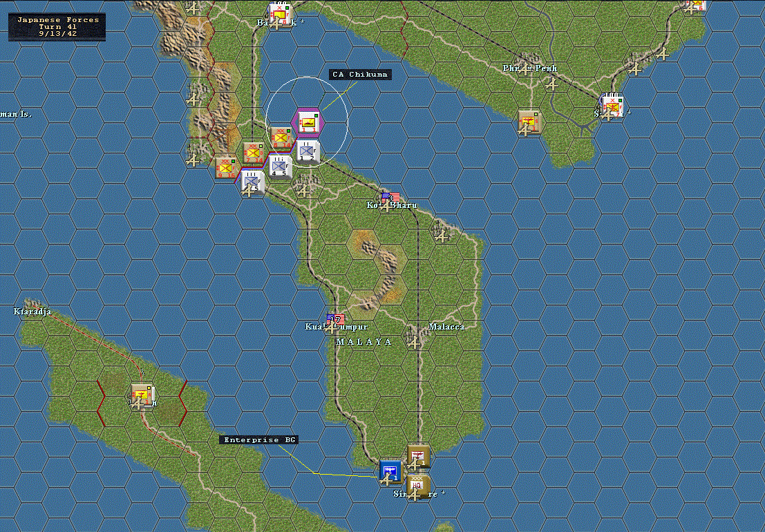Click the airfield icon near Malacca
This screenshot has height=532, width=765.
coord(413,342)
